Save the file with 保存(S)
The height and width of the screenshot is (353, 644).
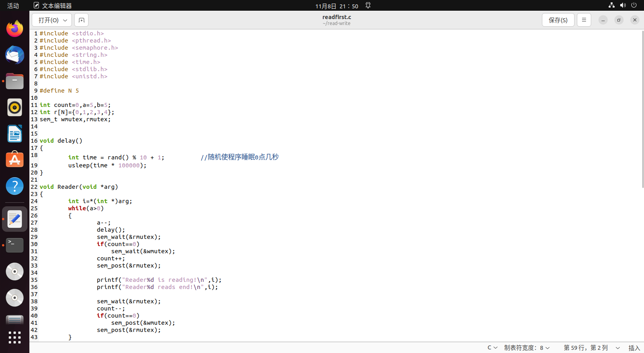coord(558,20)
